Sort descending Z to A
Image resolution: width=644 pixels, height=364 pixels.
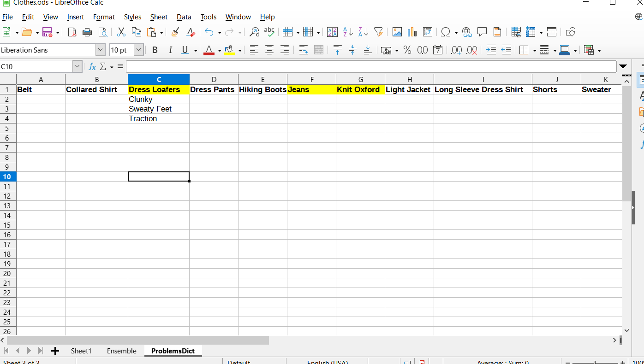point(363,32)
